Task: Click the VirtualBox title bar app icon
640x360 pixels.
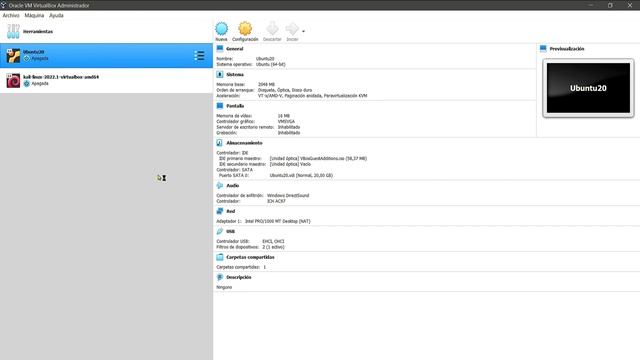Action: 4,5
